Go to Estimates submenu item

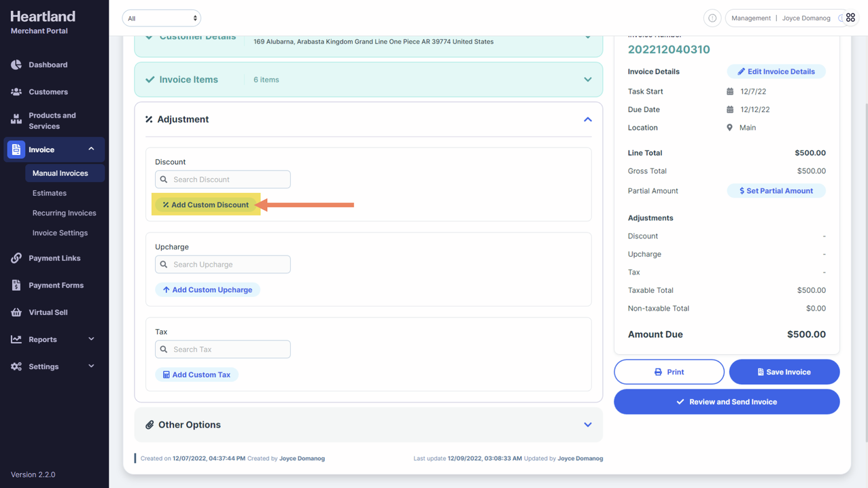(50, 193)
